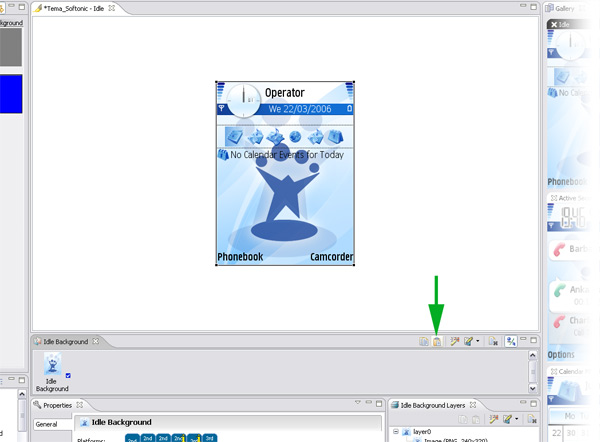Click Paste icon in Idle Background toolbar
The image size is (600, 442).
pyautogui.click(x=437, y=342)
